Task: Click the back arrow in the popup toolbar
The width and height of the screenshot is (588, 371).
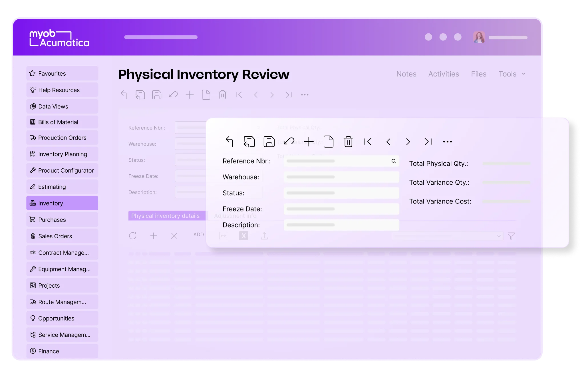Action: [x=229, y=142]
